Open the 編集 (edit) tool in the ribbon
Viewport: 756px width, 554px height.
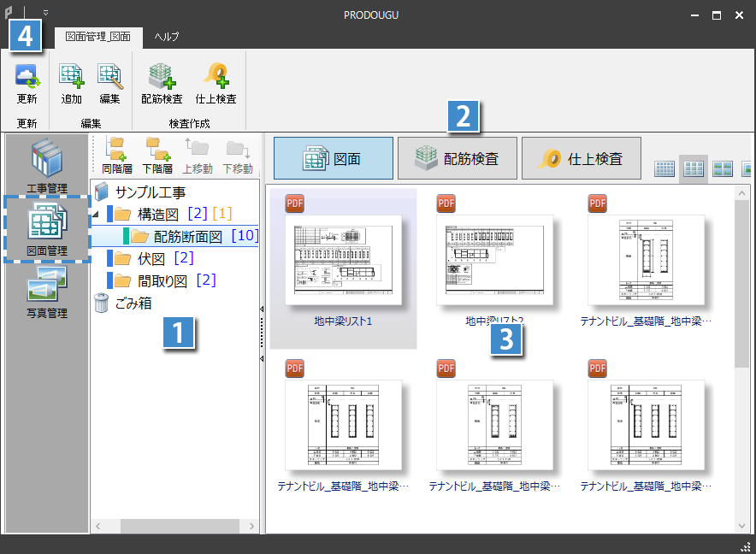pos(109,83)
